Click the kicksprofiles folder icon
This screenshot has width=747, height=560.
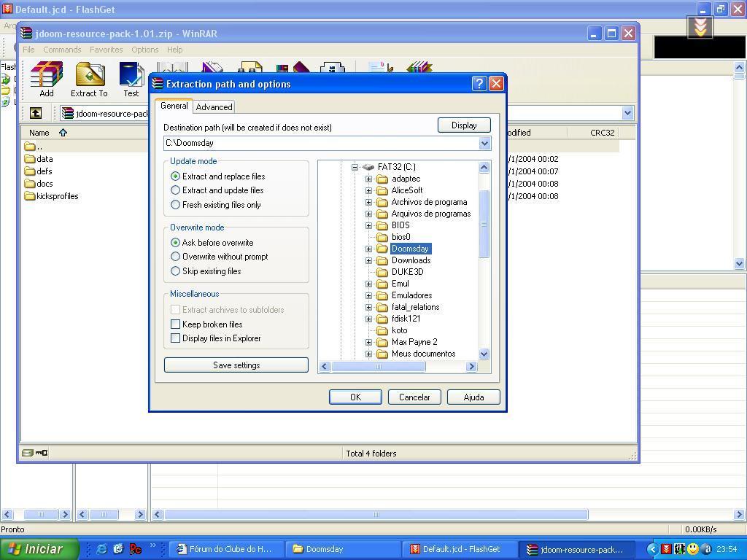coord(30,196)
